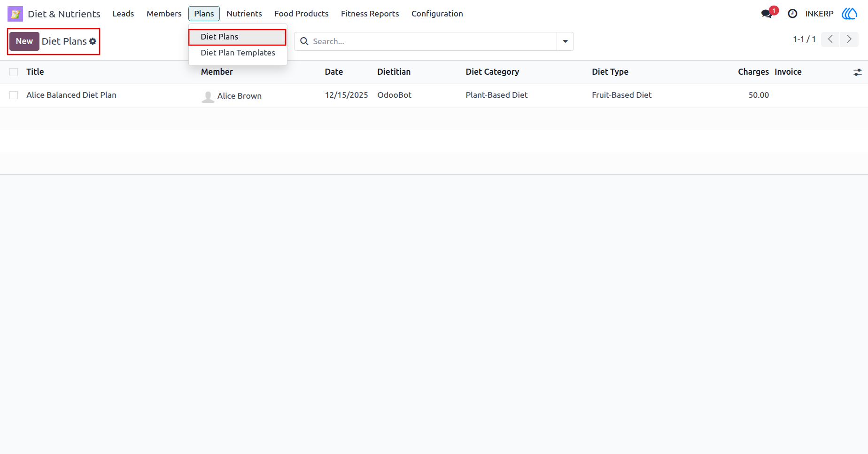This screenshot has height=454, width=868.
Task: Click the Diet & Nutrients app title
Action: 64,14
